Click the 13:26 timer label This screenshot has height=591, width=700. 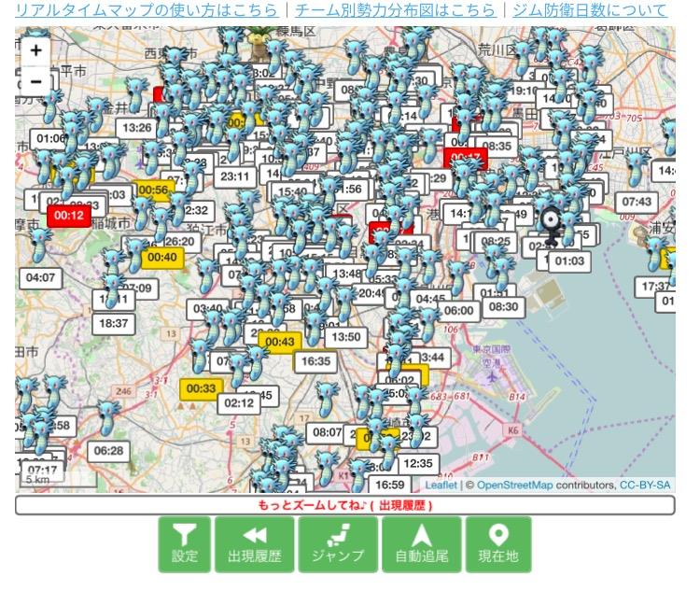(x=136, y=128)
